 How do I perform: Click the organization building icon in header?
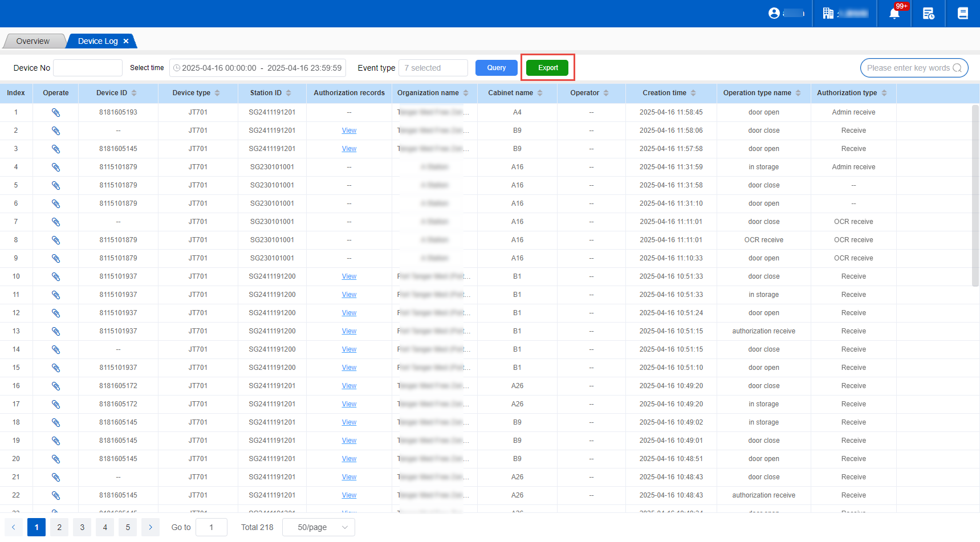(x=828, y=13)
